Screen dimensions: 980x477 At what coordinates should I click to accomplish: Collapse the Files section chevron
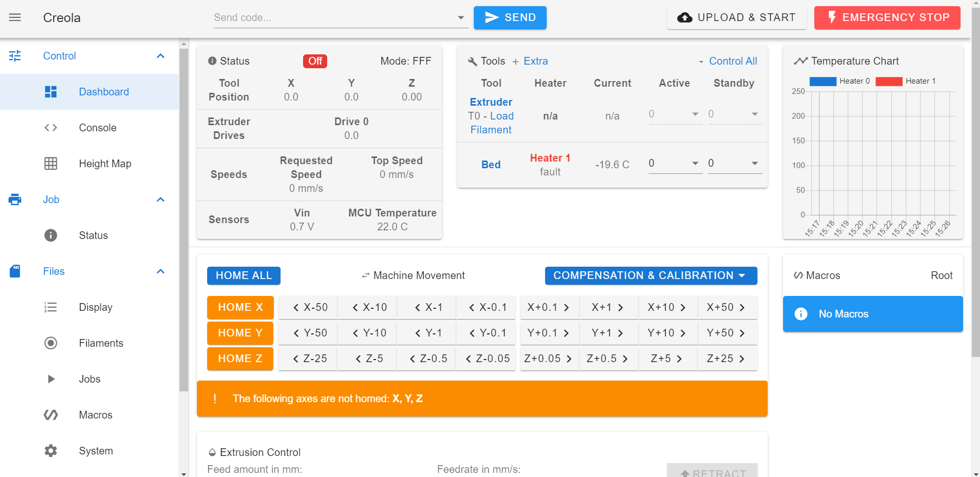coord(161,271)
